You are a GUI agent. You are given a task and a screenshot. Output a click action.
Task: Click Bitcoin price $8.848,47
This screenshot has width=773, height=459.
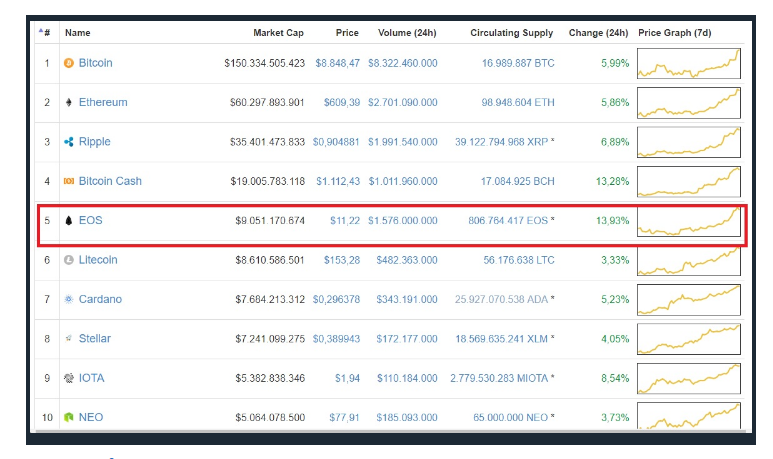coord(338,63)
